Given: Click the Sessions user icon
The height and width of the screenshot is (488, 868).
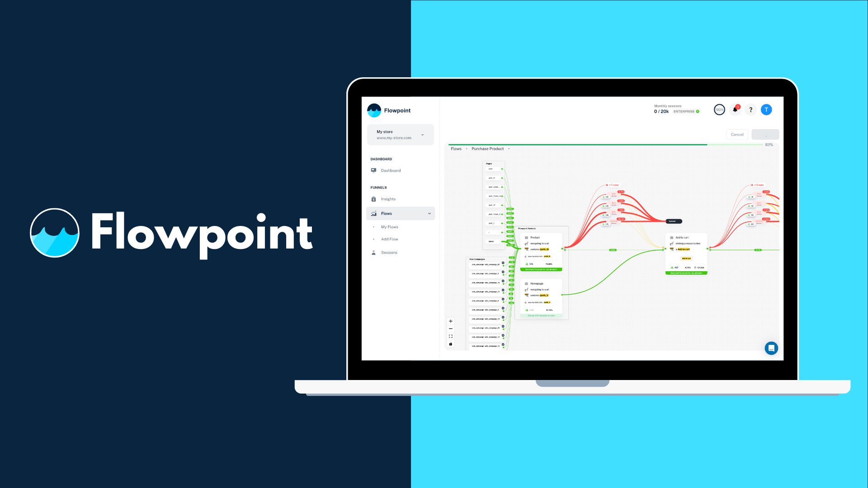Looking at the screenshot, I should pos(374,253).
